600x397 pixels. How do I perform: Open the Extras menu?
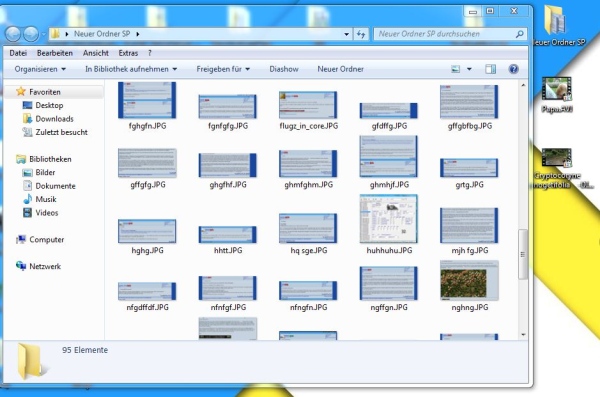point(128,53)
